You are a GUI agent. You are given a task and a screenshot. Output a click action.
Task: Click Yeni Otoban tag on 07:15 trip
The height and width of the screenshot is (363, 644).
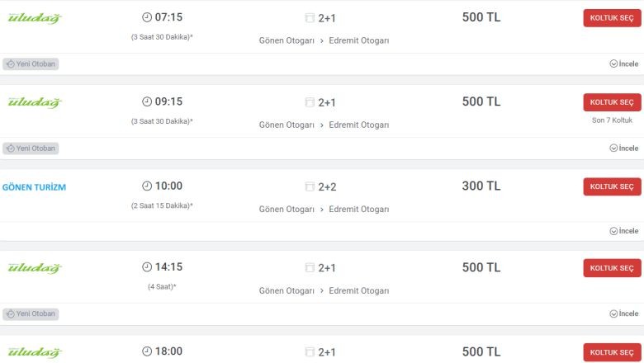coord(31,64)
